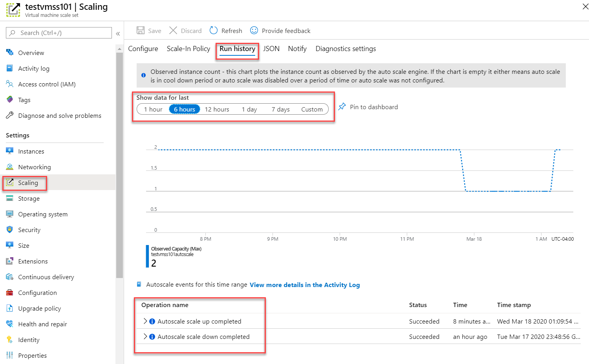Click 'Wed Mar 18 2020 01:09:54' timestamp cell
The image size is (589, 364).
pyautogui.click(x=538, y=321)
